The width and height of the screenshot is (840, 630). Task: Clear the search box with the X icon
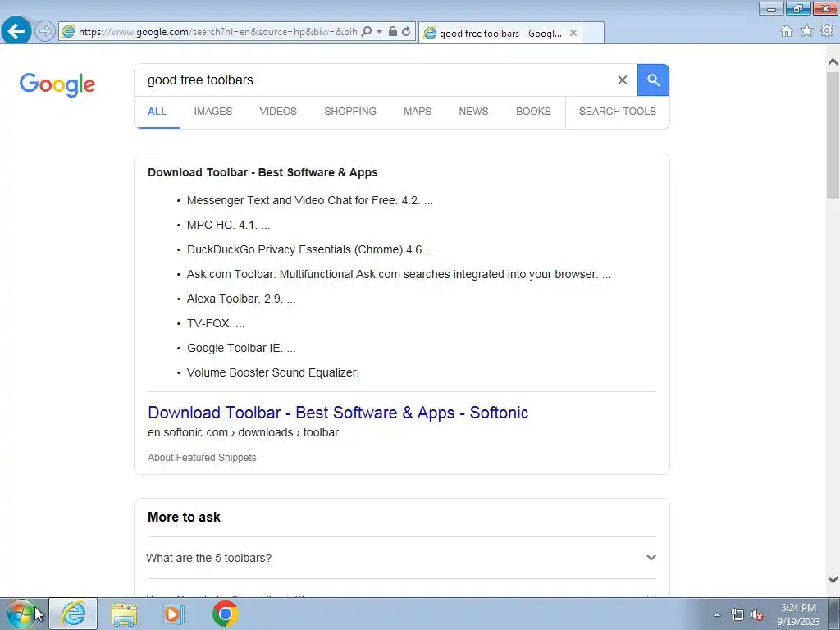click(x=622, y=80)
